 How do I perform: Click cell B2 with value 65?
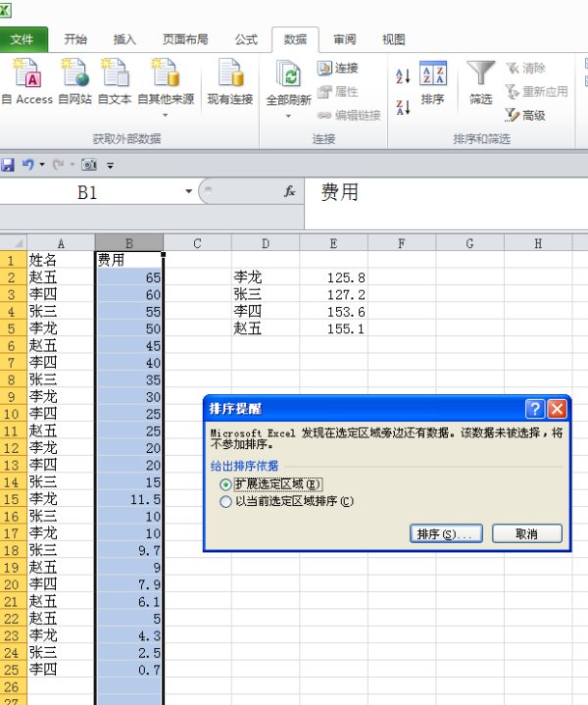coord(129,277)
